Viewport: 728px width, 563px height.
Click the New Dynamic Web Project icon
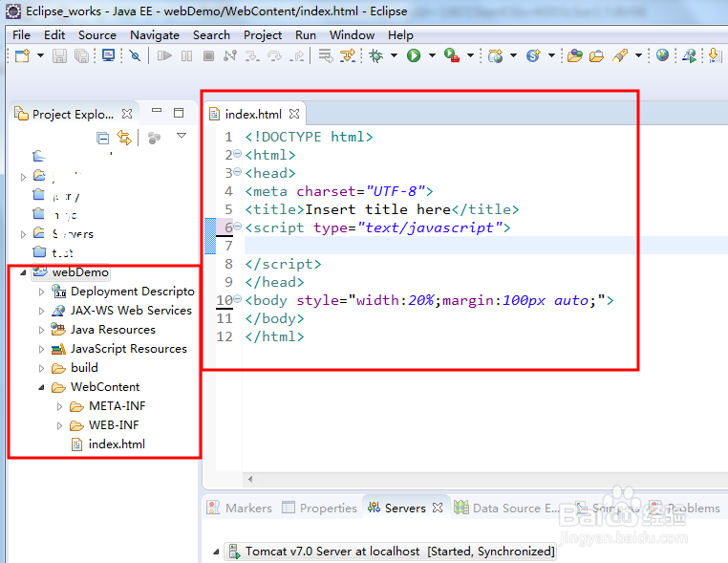(496, 55)
